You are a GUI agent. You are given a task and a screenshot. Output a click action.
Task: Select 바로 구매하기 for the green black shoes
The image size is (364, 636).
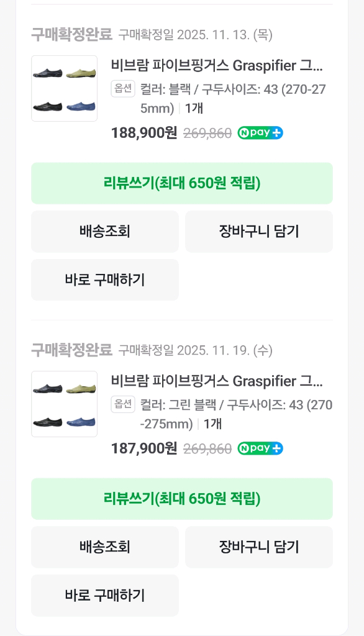coord(104,595)
